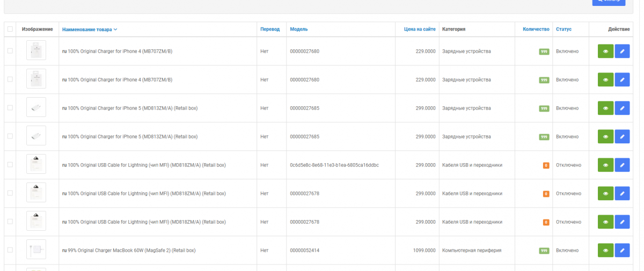Image resolution: width=644 pixels, height=271 pixels.
Task: Select model number 00000052414
Action: [304, 251]
